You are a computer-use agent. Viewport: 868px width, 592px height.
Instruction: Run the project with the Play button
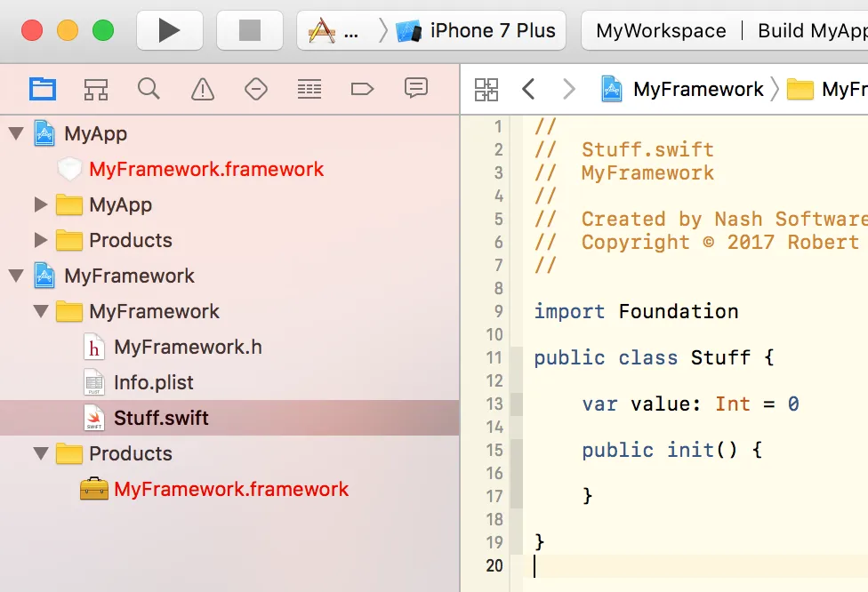(x=169, y=30)
